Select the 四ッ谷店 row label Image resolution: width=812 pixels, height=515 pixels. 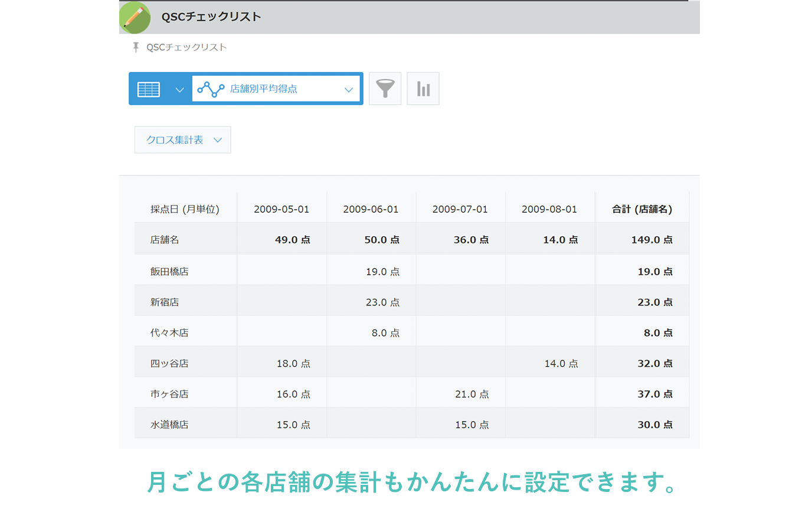coord(169,364)
